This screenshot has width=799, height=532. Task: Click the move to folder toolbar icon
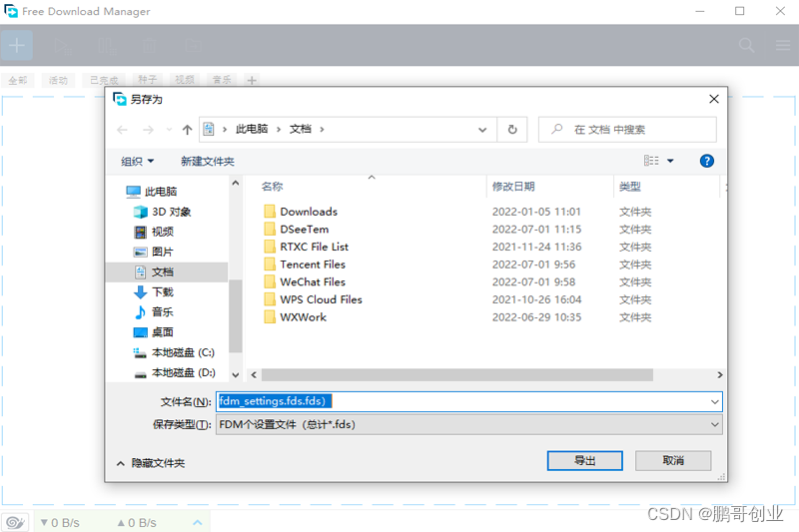194,46
